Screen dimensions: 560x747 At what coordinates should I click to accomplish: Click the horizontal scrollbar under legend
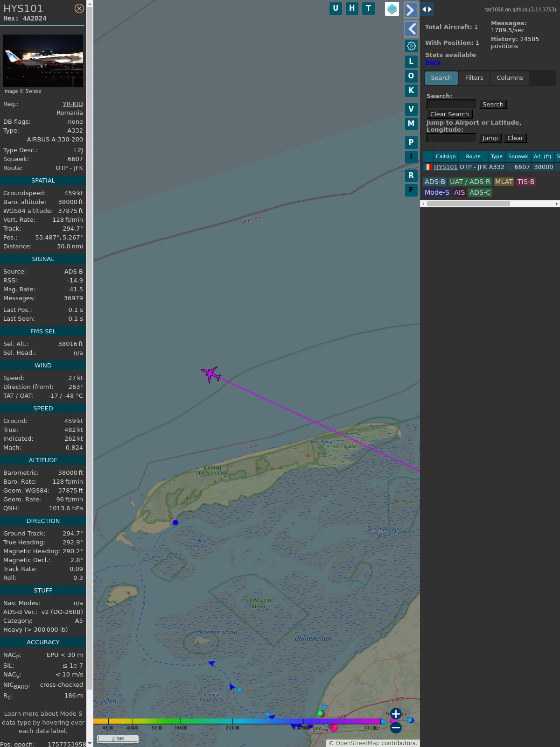tap(468, 204)
